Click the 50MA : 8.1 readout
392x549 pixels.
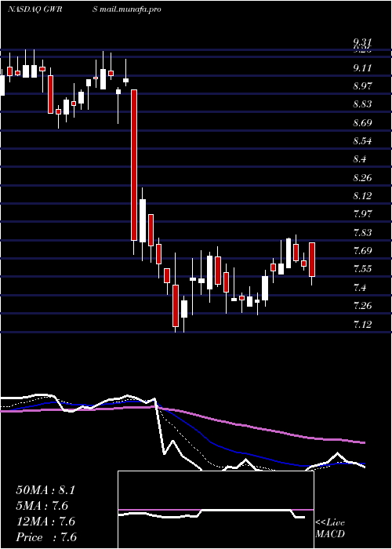pyautogui.click(x=45, y=490)
